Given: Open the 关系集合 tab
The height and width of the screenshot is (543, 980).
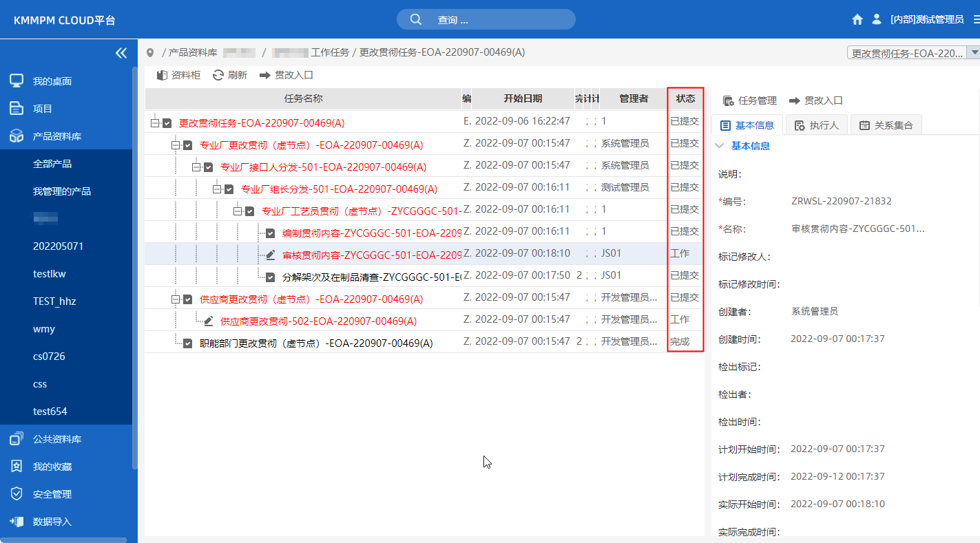Looking at the screenshot, I should 886,125.
